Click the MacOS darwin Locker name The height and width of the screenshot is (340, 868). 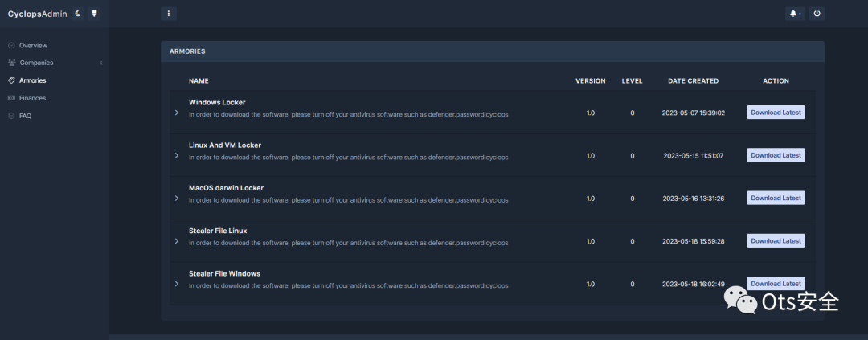227,188
